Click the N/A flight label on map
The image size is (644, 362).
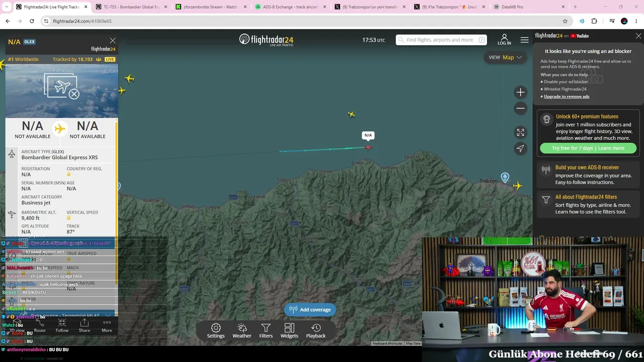[368, 135]
